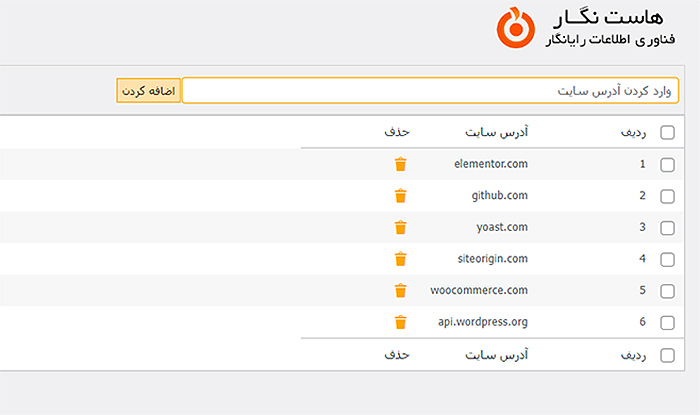
Task: Click trash icon for github.com row
Action: click(401, 196)
